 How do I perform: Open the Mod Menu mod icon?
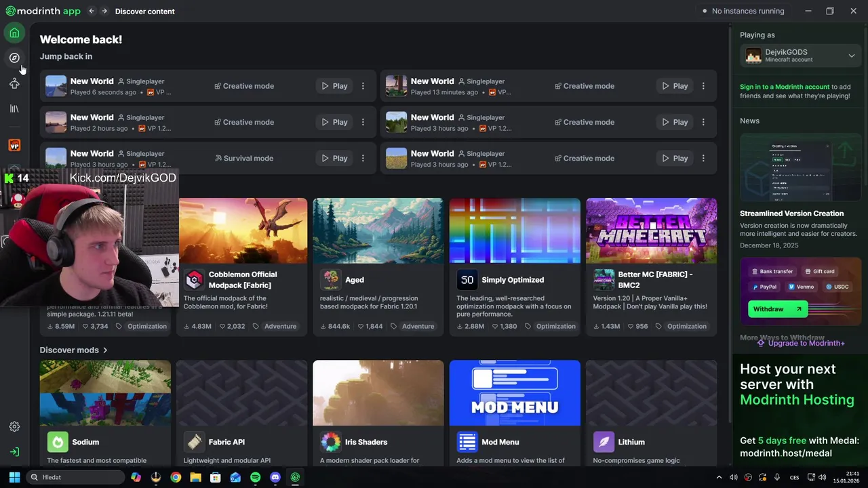467,442
